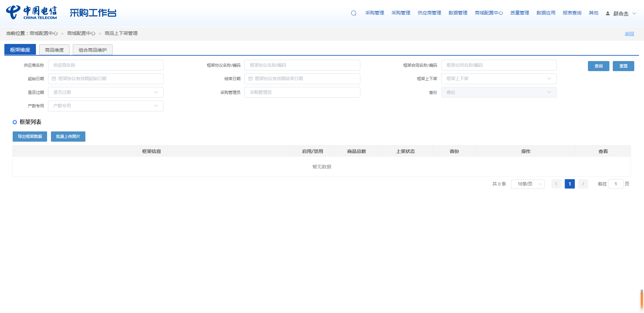Click the user avatar icon beside 赵会杰
Image resolution: width=644 pixels, height=313 pixels.
click(607, 13)
